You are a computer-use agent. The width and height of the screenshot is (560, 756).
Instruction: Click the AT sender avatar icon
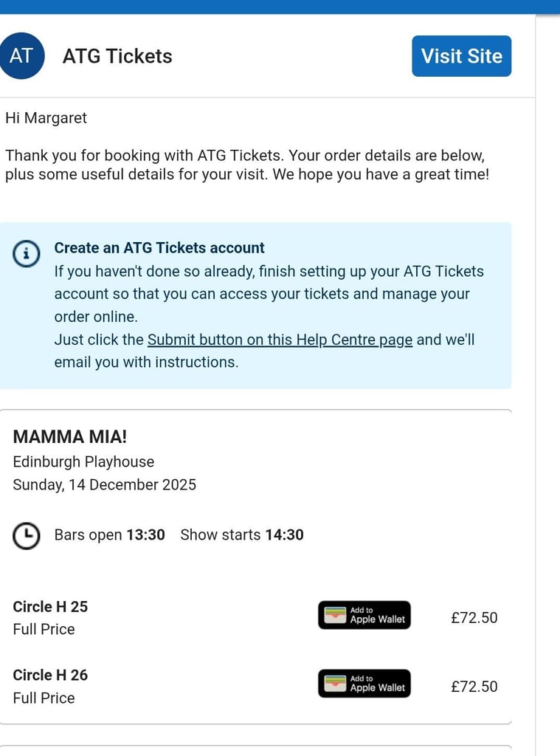[22, 55]
